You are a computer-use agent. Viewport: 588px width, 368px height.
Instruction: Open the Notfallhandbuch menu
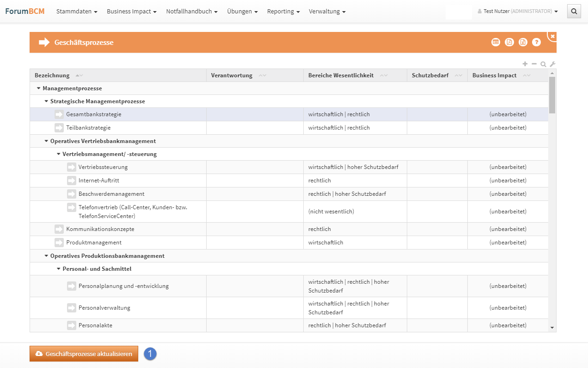point(192,12)
